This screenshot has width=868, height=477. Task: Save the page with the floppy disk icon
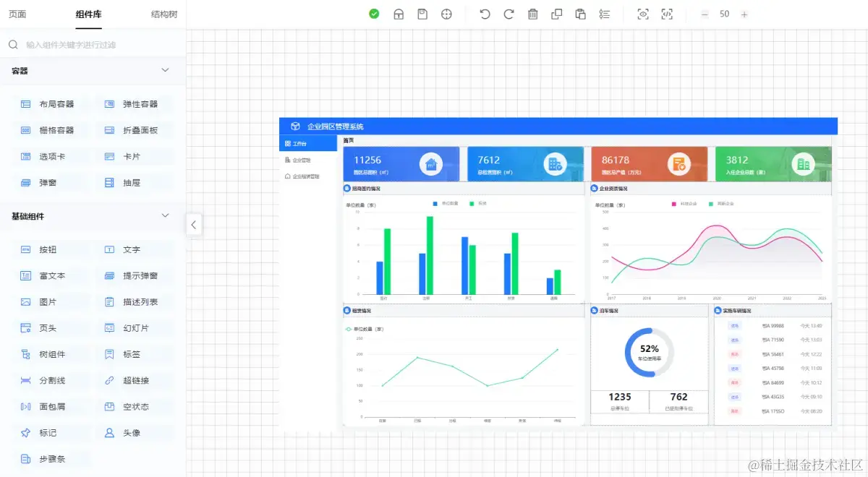click(422, 14)
